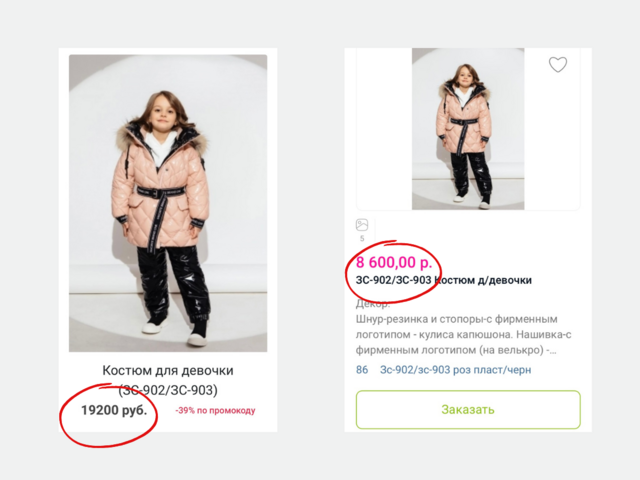Viewport: 640px width, 480px height.
Task: Click the 19200 руб. price
Action: pyautogui.click(x=114, y=410)
